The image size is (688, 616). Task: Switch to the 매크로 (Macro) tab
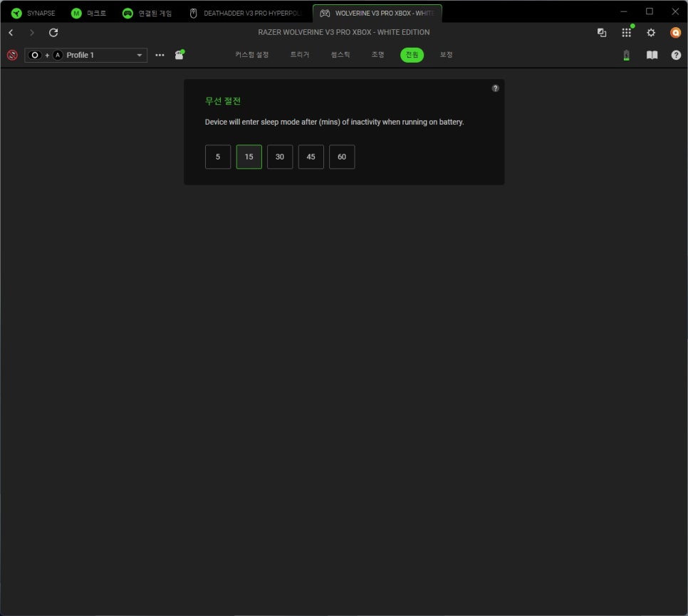(x=88, y=13)
